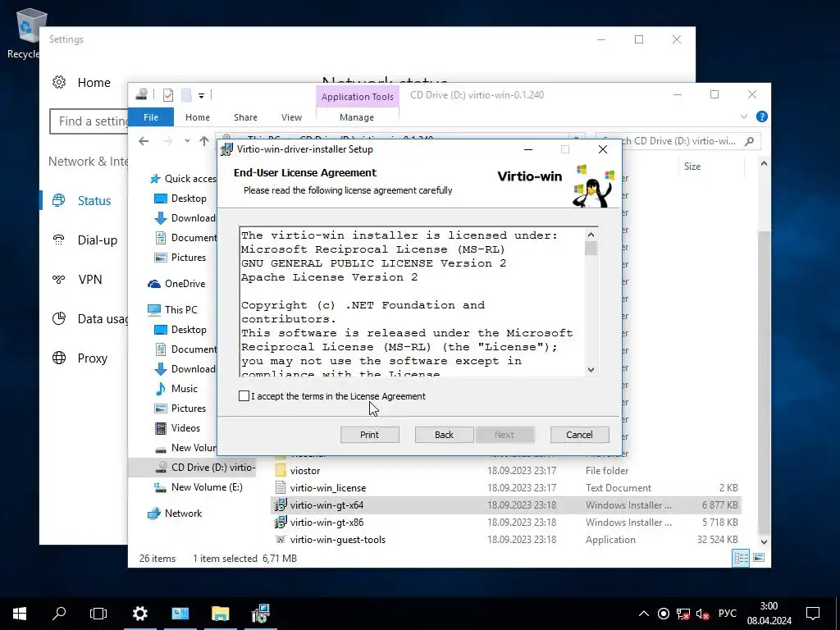Accept the License Agreement terms checkbox
Screen dimensions: 840x630
click(244, 396)
